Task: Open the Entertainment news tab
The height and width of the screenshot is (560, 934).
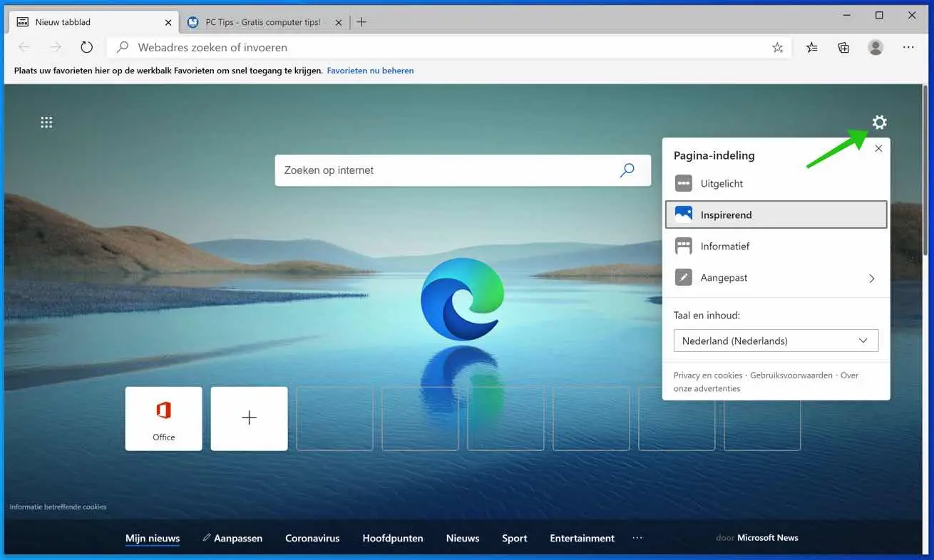Action: click(x=582, y=539)
